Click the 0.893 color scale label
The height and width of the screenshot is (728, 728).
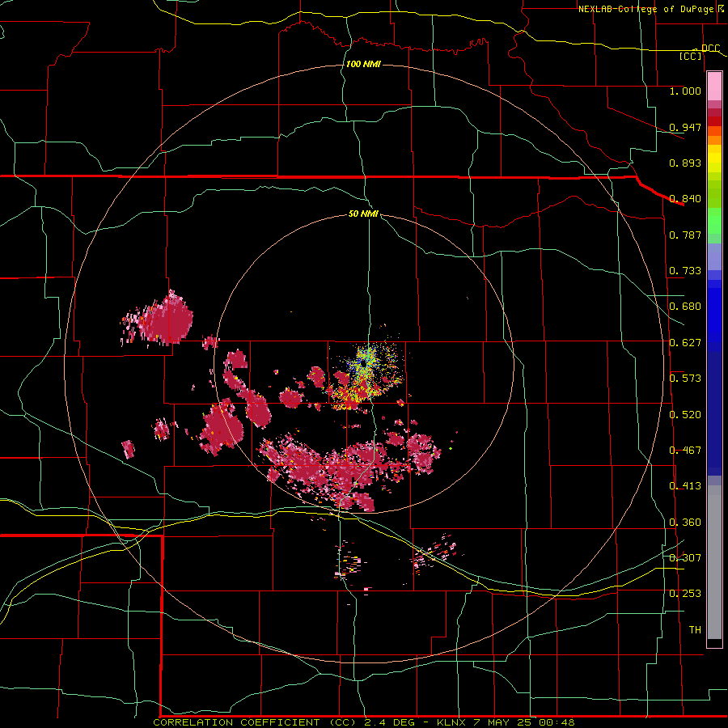(685, 163)
